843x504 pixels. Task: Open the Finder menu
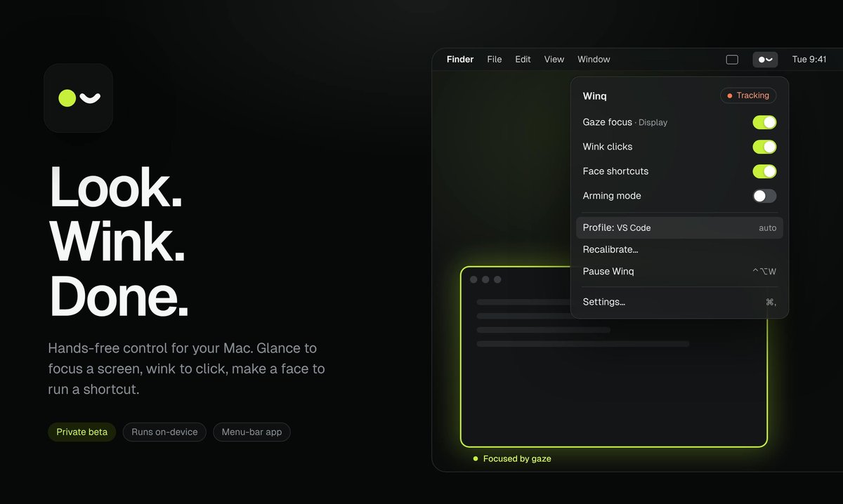pyautogui.click(x=460, y=60)
